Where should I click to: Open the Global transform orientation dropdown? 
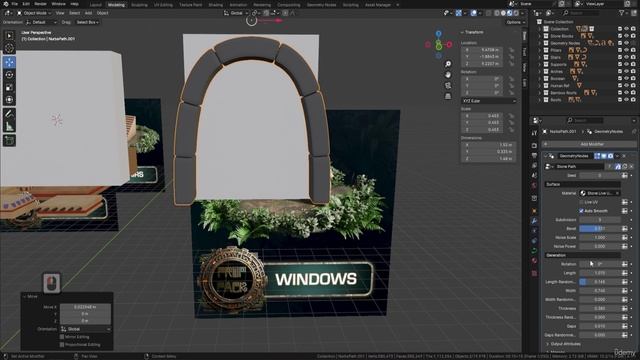pyautogui.click(x=236, y=13)
